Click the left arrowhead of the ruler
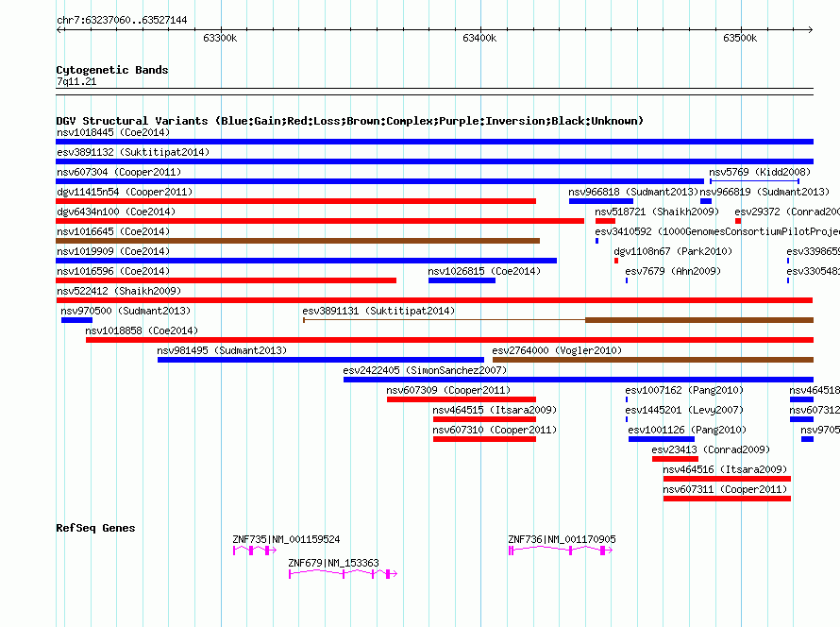Viewport: 840px width, 627px height. click(x=59, y=30)
